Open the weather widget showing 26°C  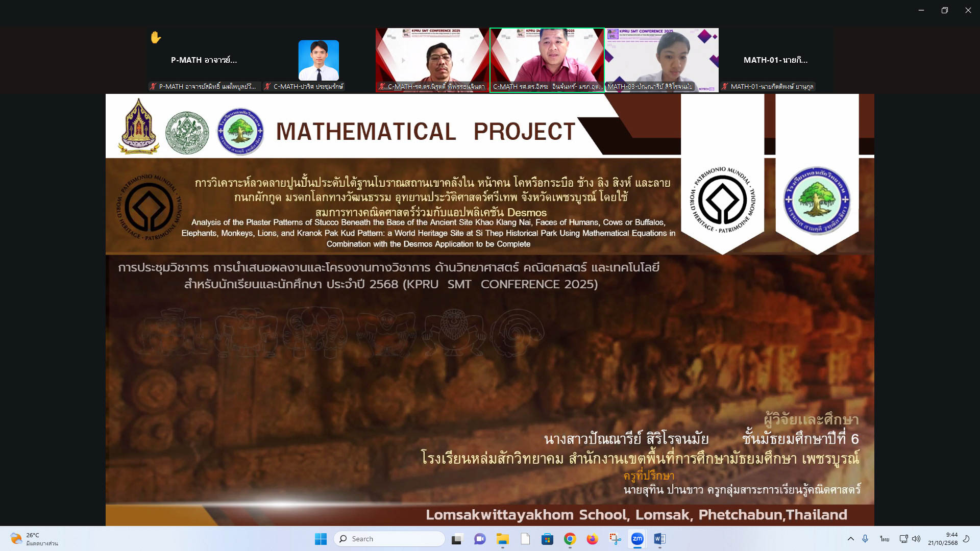point(33,539)
